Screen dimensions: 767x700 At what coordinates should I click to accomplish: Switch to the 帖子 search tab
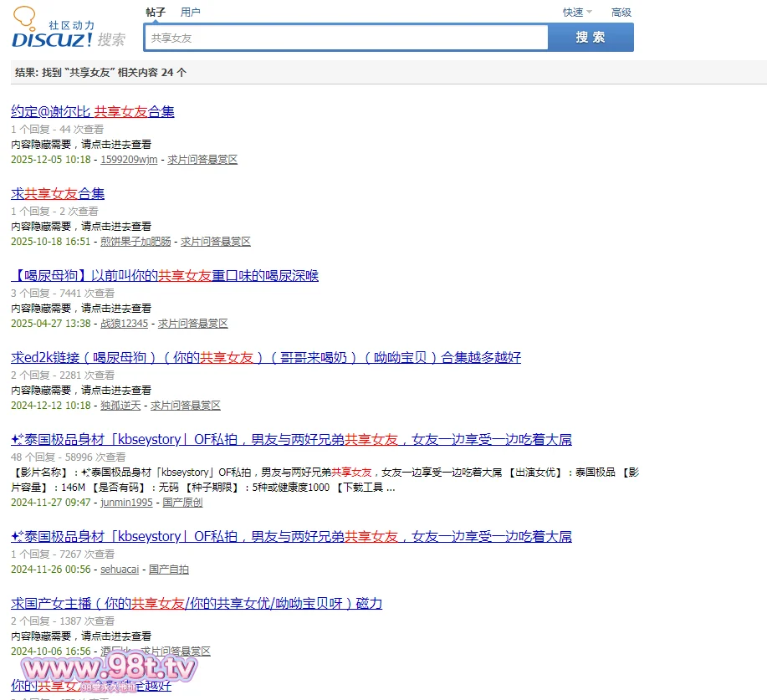[155, 13]
